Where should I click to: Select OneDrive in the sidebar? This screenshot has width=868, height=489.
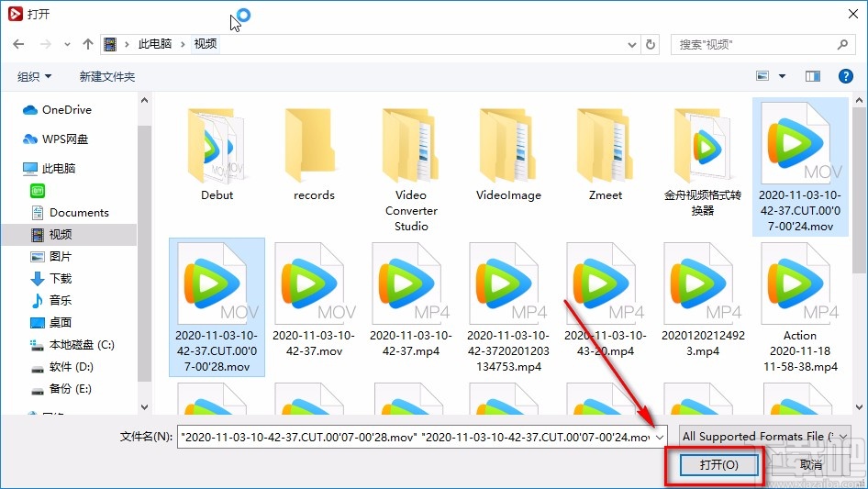pos(58,110)
